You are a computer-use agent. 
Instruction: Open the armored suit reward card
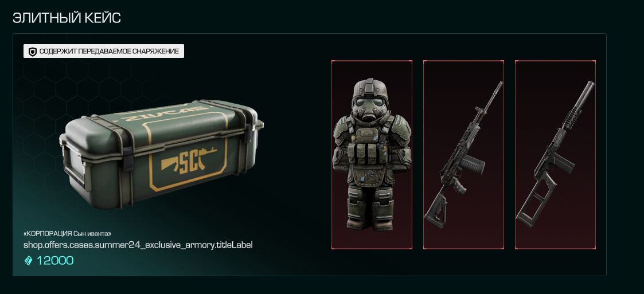click(372, 155)
